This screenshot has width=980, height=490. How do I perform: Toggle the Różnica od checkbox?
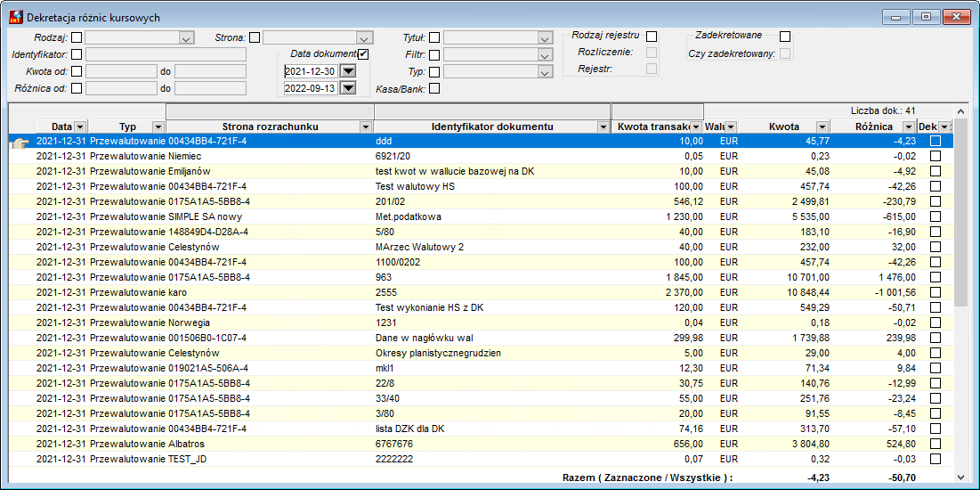77,88
